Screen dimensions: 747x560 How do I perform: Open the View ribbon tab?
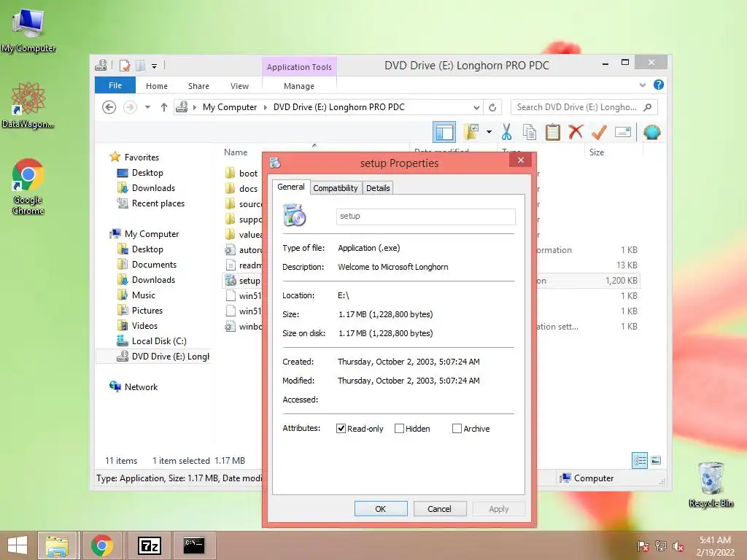(239, 86)
